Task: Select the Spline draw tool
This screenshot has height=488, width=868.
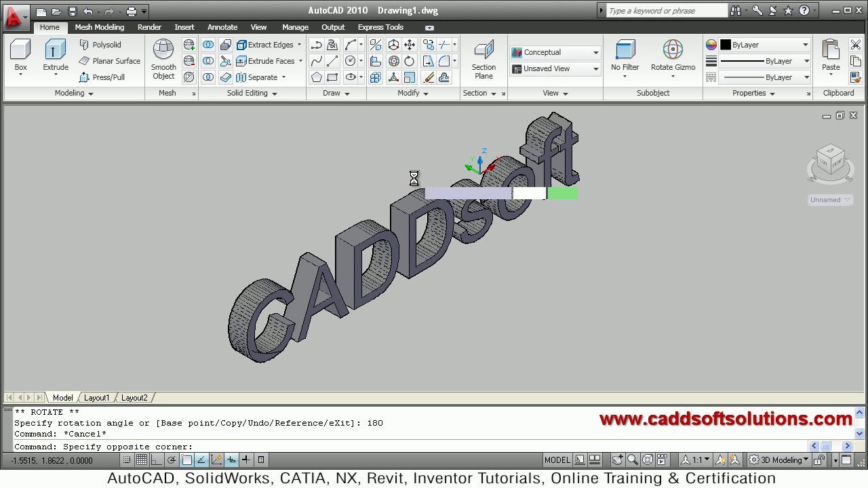Action: tap(317, 61)
